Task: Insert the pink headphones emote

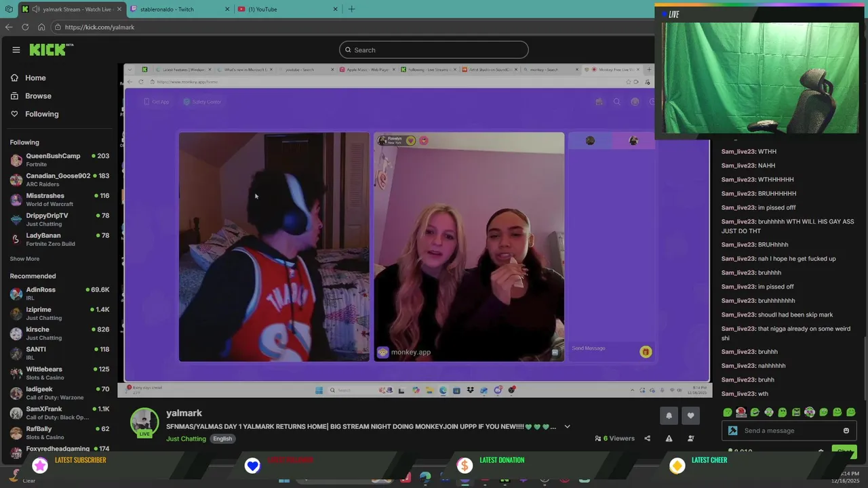Action: pos(810,412)
